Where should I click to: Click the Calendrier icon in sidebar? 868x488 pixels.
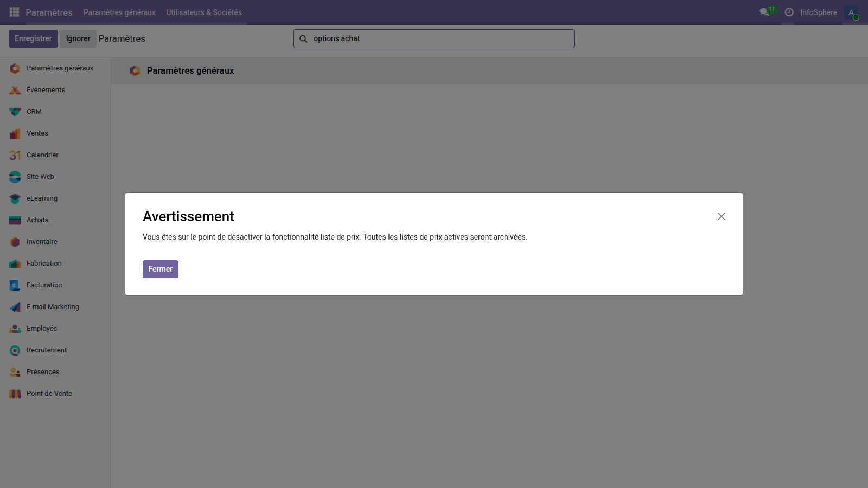[x=15, y=155]
